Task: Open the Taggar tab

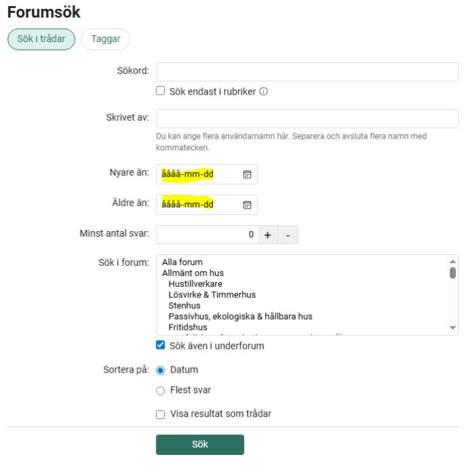Action: [x=105, y=39]
